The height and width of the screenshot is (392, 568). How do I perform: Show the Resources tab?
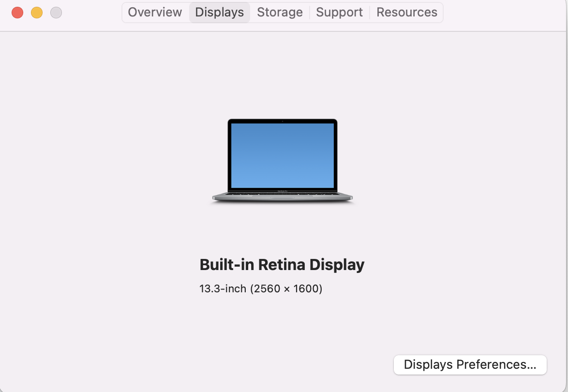click(407, 12)
